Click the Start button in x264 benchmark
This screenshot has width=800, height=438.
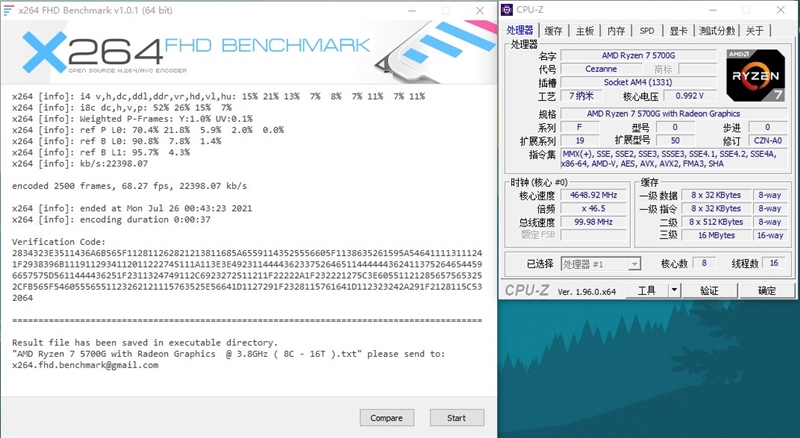(x=457, y=418)
